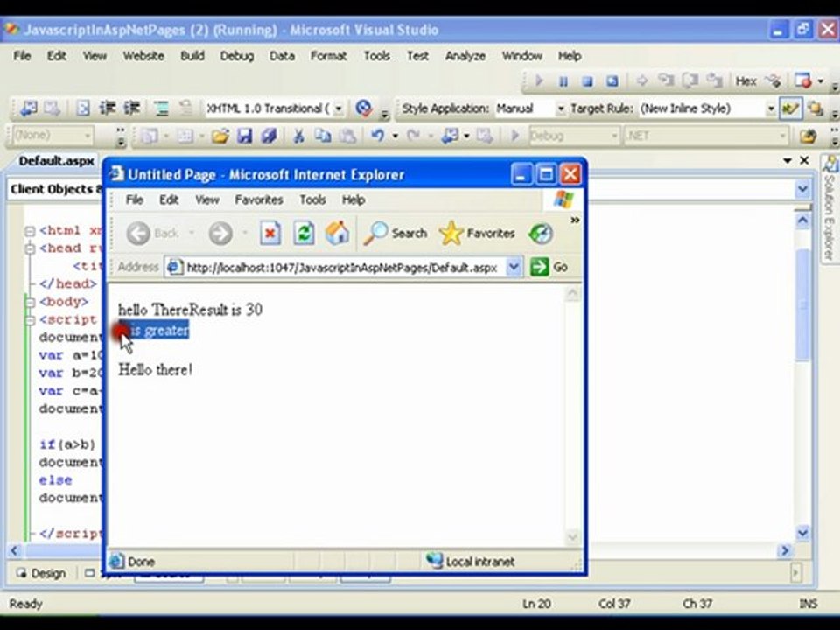Click the Undo arrow icon

point(378,136)
